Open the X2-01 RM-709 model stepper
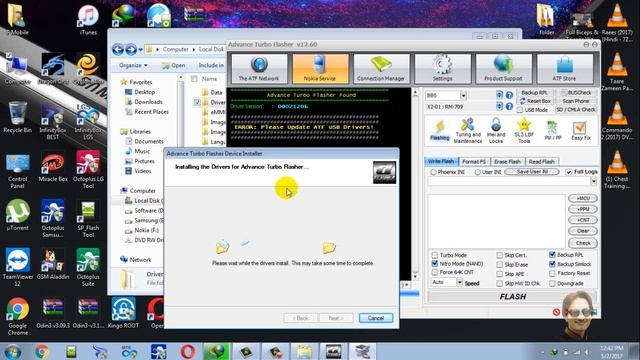 [x=499, y=107]
